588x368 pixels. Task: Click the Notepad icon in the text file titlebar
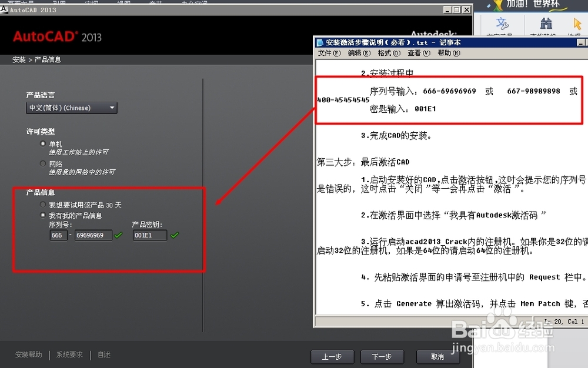click(319, 42)
